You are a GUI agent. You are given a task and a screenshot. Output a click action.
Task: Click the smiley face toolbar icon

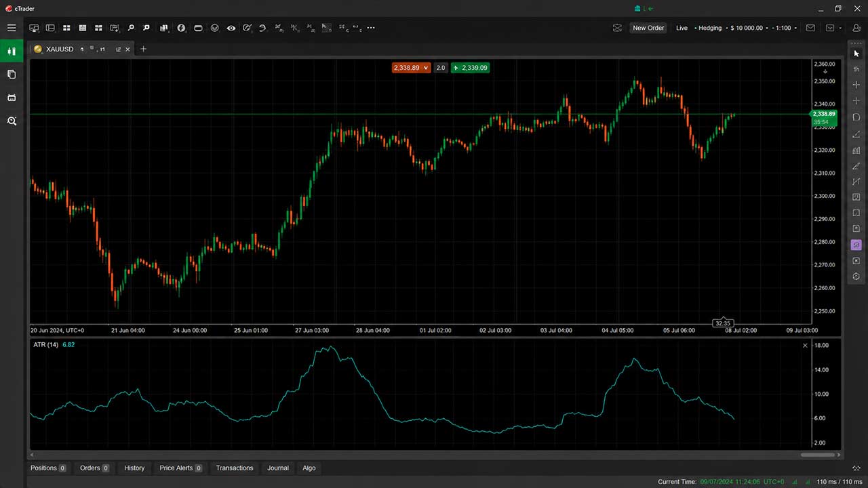pos(215,28)
